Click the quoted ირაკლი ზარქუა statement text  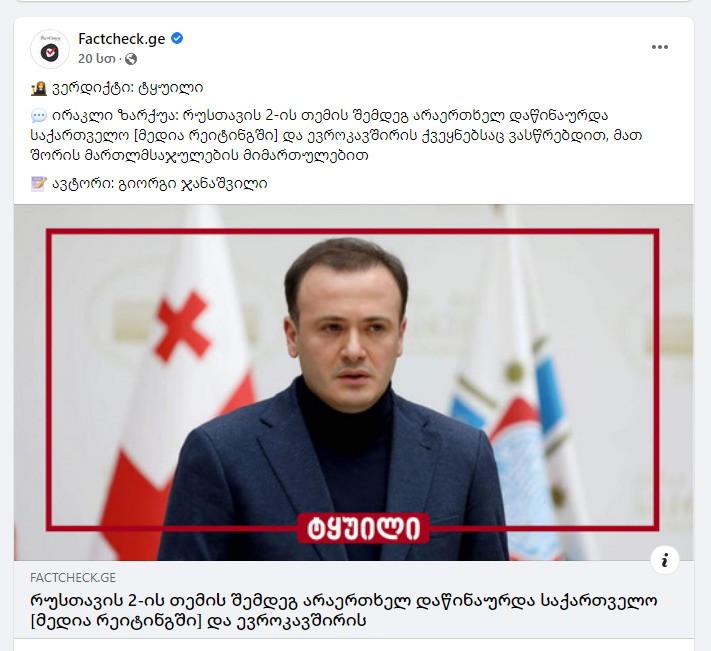(336, 135)
